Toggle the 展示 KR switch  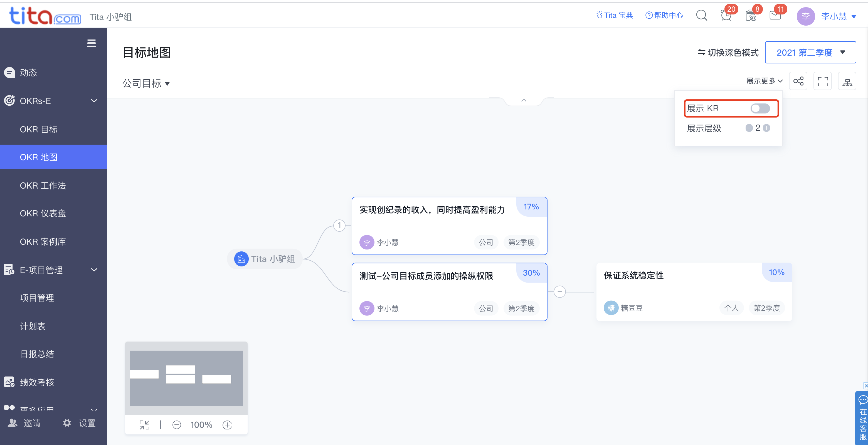coord(760,108)
